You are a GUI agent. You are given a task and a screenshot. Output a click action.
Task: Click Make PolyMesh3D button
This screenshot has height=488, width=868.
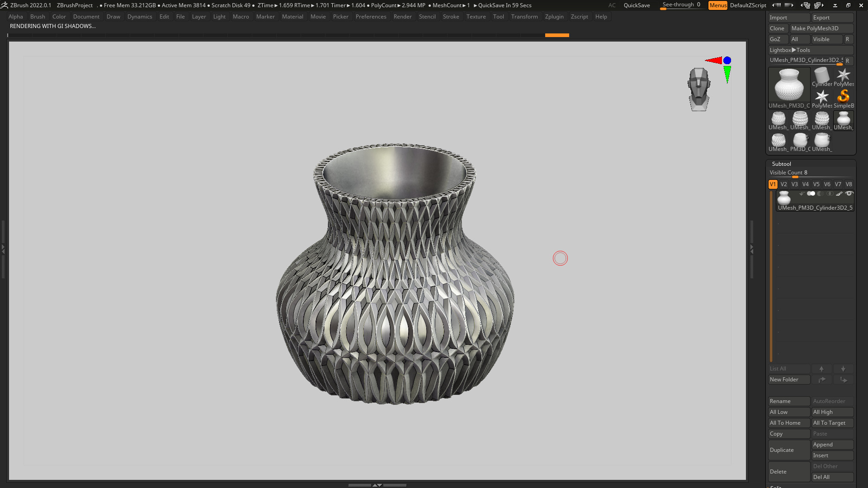pyautogui.click(x=821, y=28)
